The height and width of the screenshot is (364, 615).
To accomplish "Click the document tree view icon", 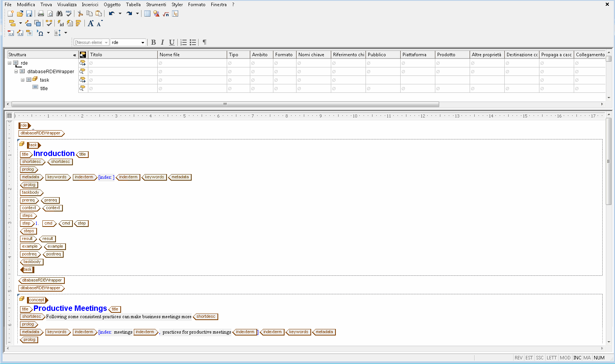I will click(x=175, y=13).
